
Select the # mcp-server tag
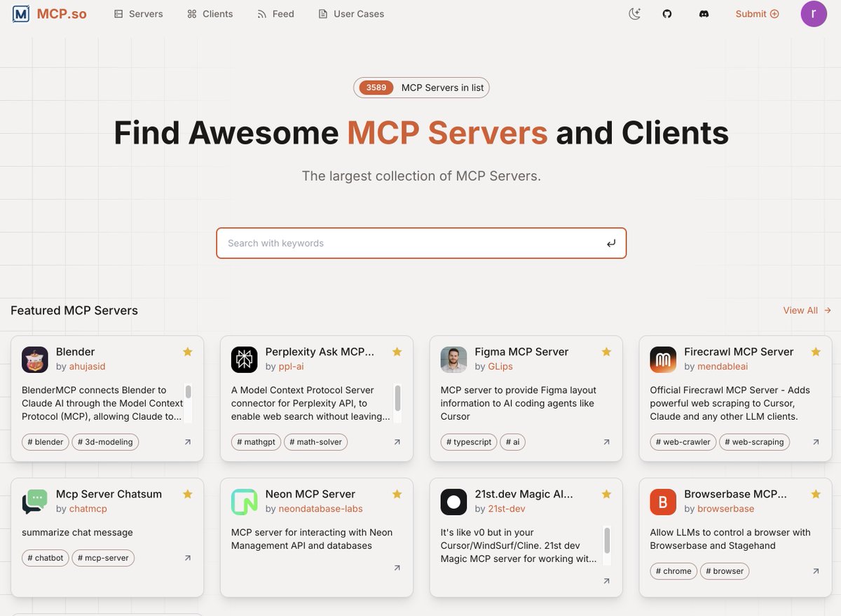pyautogui.click(x=104, y=558)
